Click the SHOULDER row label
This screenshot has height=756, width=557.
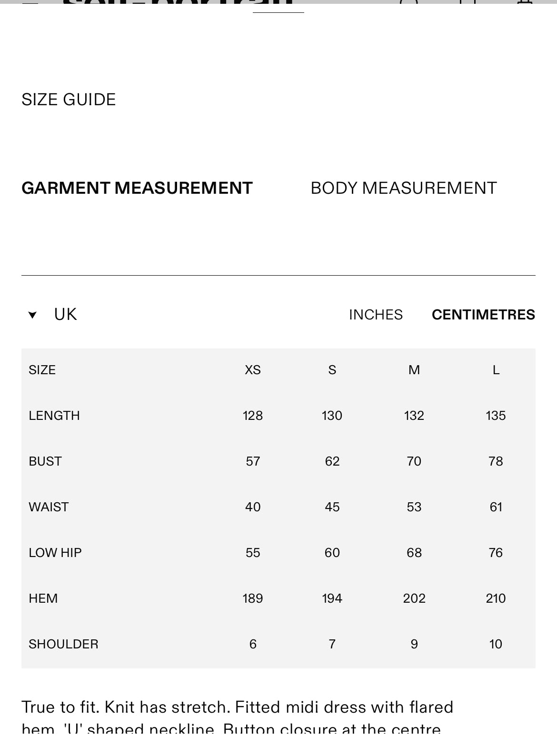tap(63, 644)
